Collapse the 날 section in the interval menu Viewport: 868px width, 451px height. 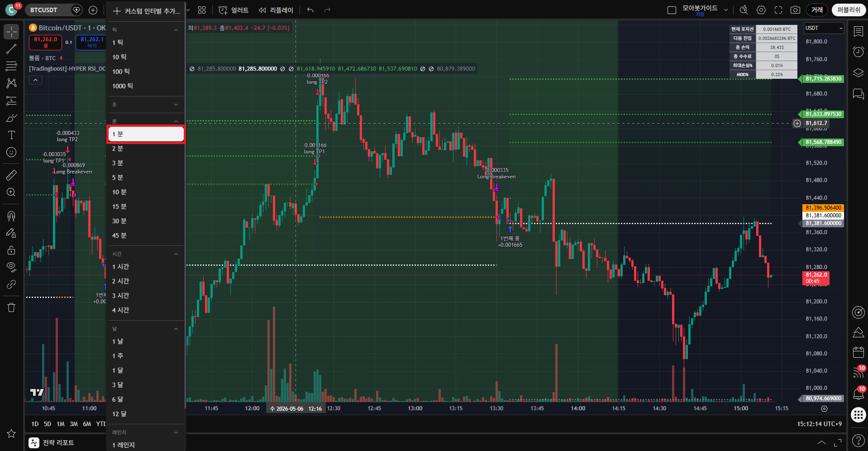click(x=176, y=329)
